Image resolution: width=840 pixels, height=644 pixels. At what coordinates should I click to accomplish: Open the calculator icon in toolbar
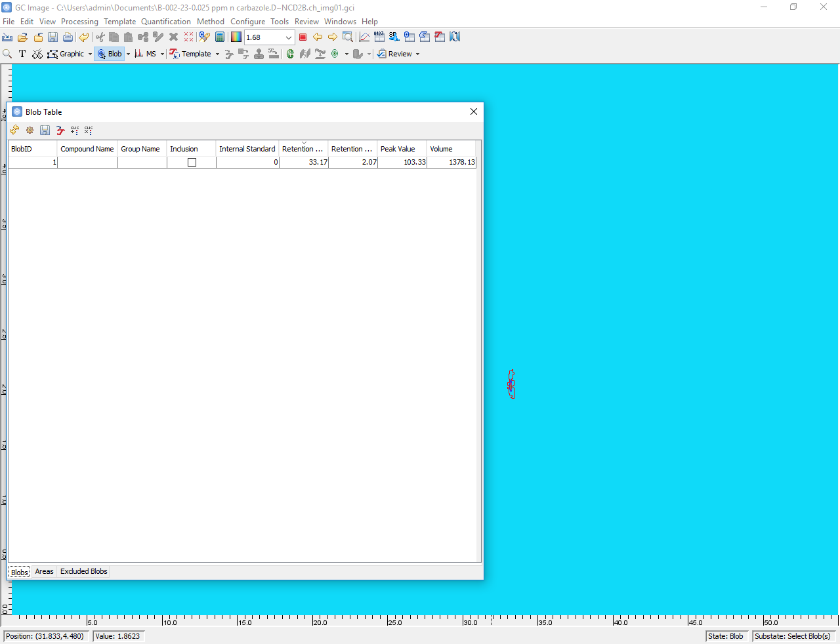(x=220, y=37)
